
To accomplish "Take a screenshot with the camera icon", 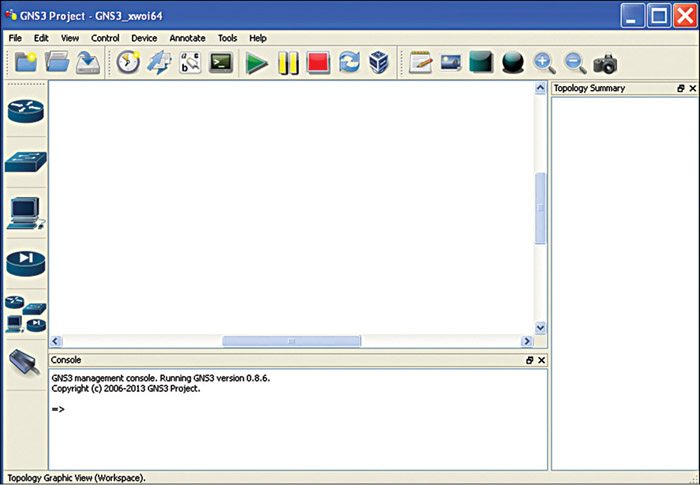I will coord(605,63).
